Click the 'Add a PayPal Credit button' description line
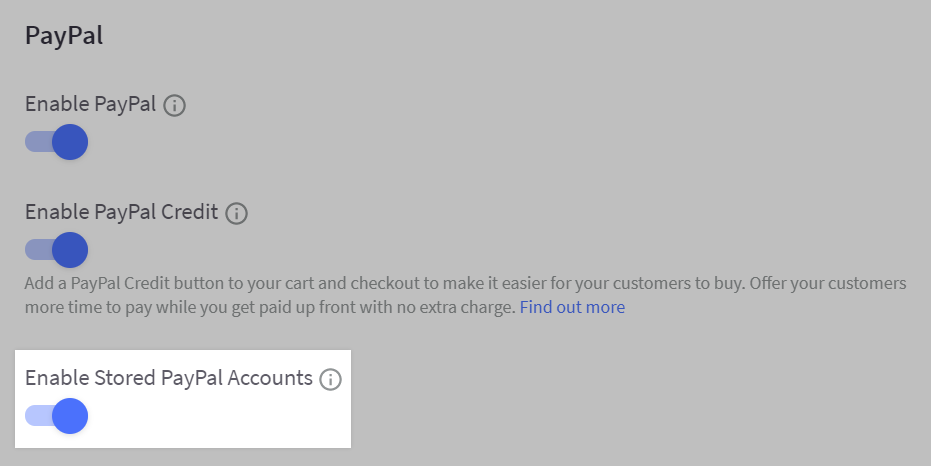The width and height of the screenshot is (931, 466). 466,283
